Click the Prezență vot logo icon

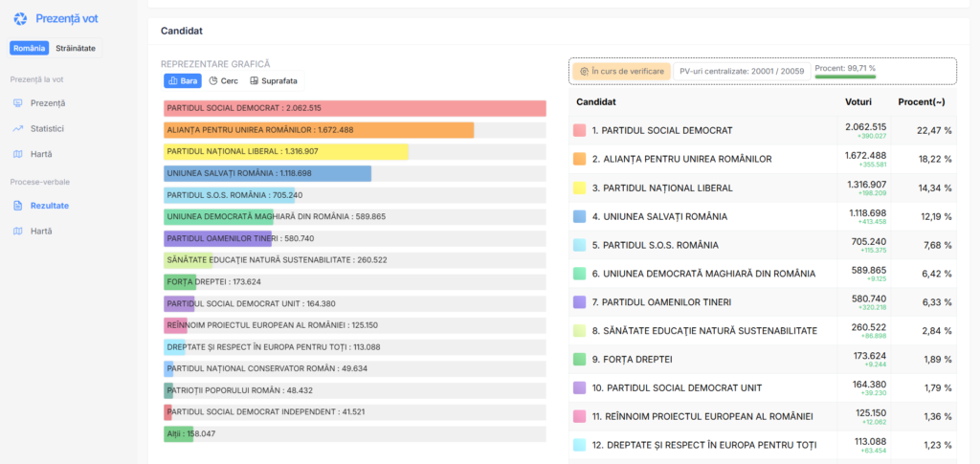pos(20,19)
